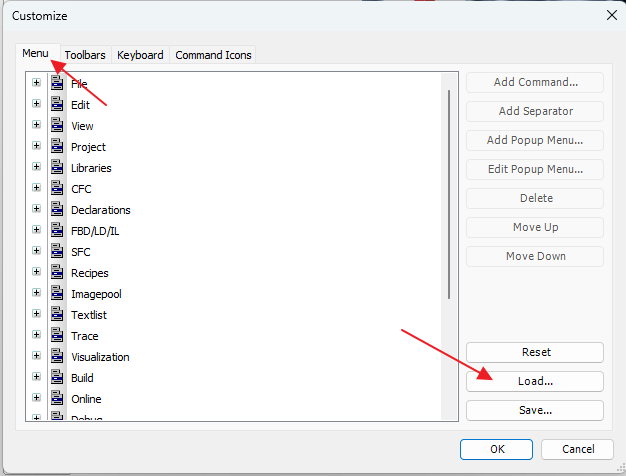The height and width of the screenshot is (476, 626).
Task: Expand the Project menu node
Action: click(36, 146)
